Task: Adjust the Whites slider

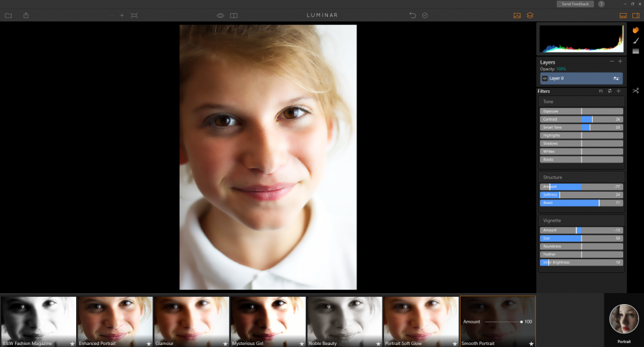Action: (x=581, y=151)
